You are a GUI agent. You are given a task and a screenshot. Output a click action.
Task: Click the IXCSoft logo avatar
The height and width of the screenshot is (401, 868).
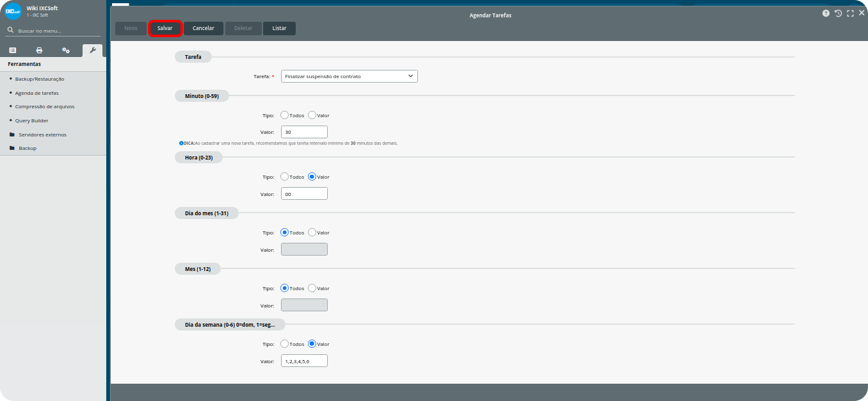coord(13,12)
